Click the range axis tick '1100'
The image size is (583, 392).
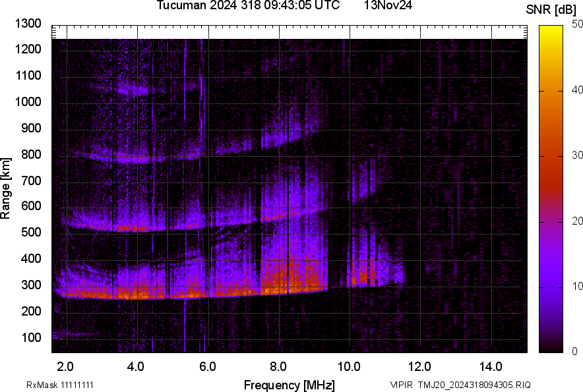[x=28, y=76]
